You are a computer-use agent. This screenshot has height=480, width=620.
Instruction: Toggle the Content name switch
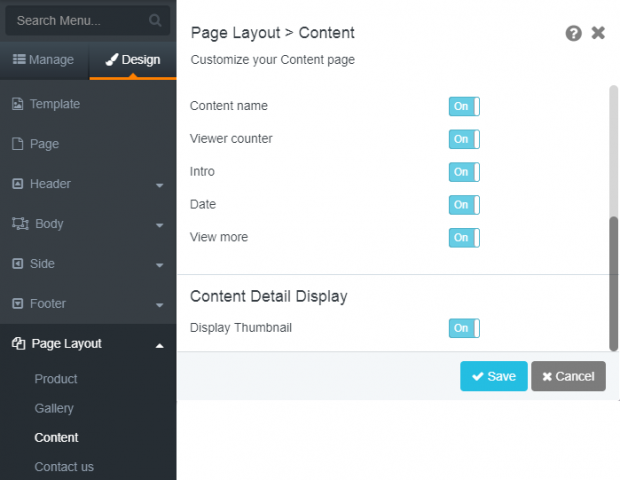coord(464,106)
